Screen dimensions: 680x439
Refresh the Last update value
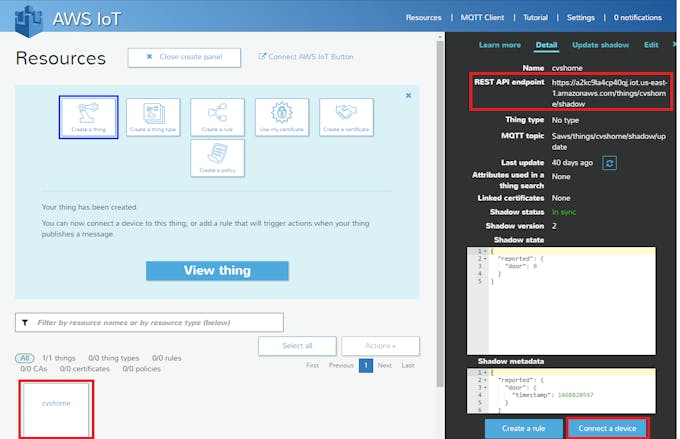(609, 163)
